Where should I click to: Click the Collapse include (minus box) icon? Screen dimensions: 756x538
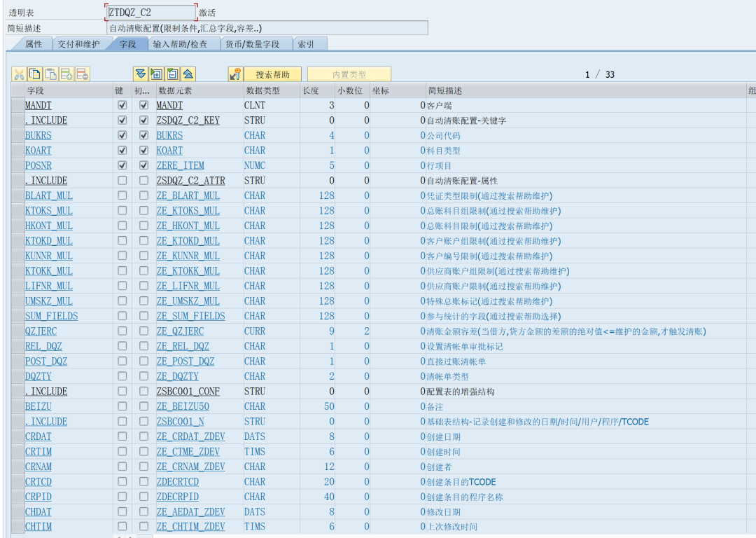(172, 74)
